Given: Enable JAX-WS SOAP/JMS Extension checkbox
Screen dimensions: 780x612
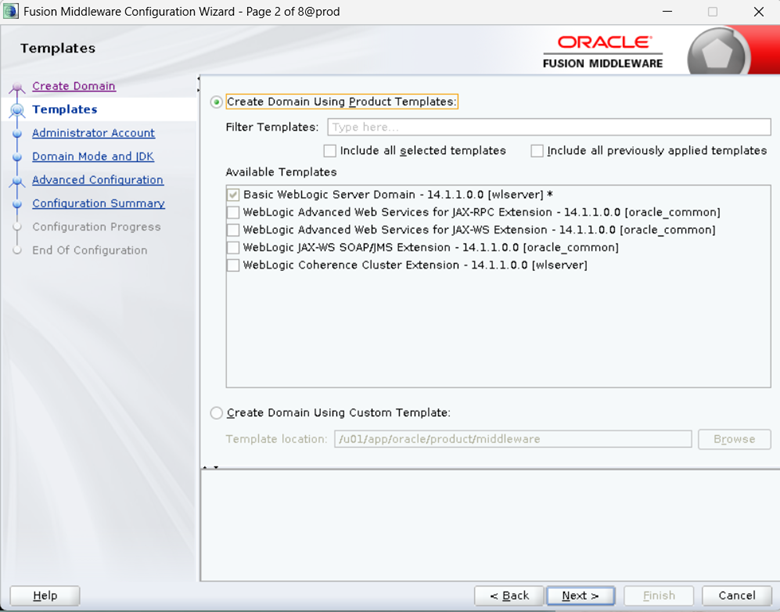Looking at the screenshot, I should pos(233,247).
